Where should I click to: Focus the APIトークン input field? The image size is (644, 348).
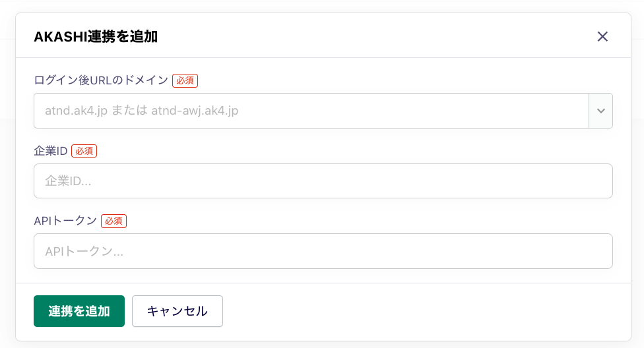[323, 251]
